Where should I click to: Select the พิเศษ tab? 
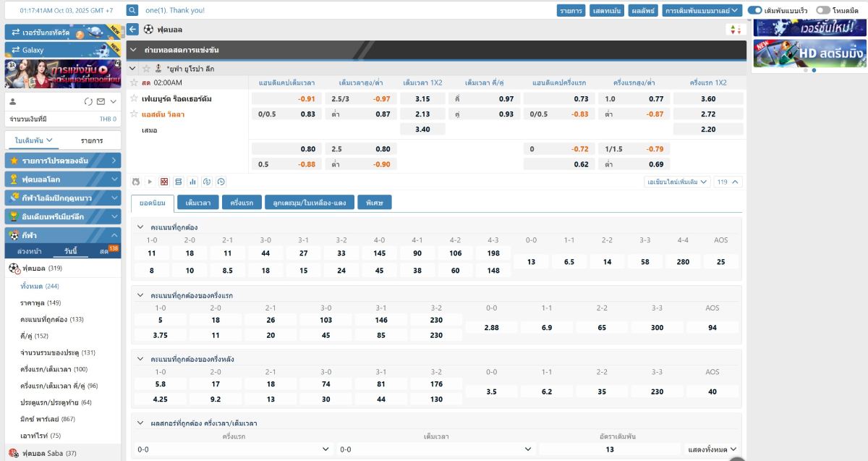point(374,203)
